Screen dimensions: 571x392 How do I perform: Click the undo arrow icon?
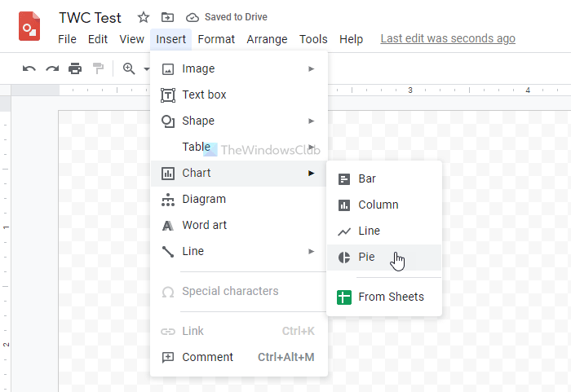pos(29,68)
